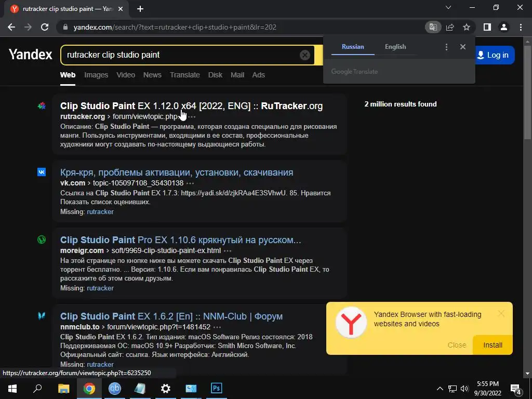532x399 pixels.
Task: Open Windows taskbar search
Action: tap(37, 388)
